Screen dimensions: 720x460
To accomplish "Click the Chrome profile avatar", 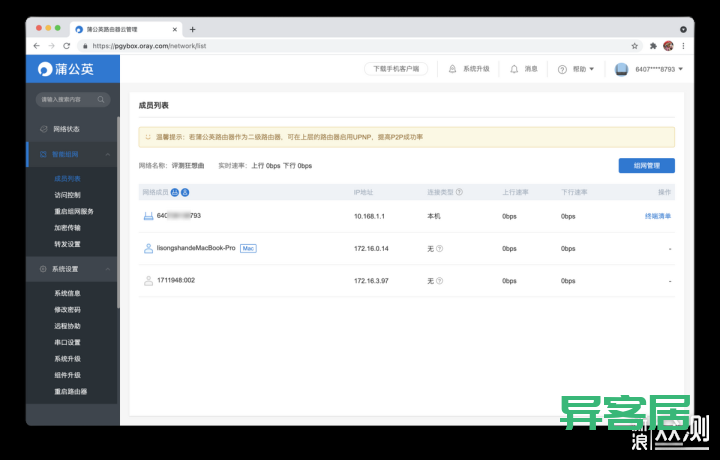I will click(668, 45).
